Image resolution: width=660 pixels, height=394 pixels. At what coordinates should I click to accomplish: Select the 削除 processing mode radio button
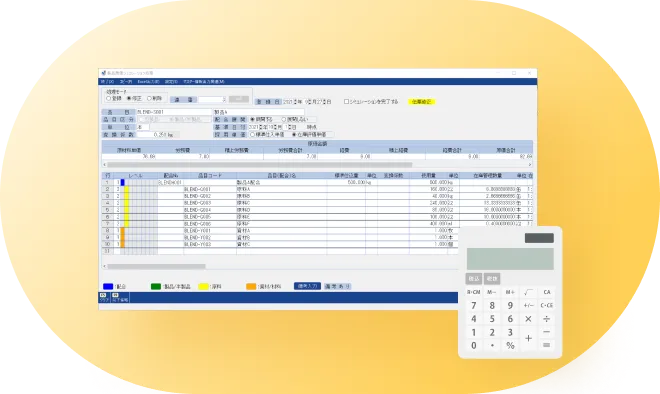pyautogui.click(x=149, y=98)
